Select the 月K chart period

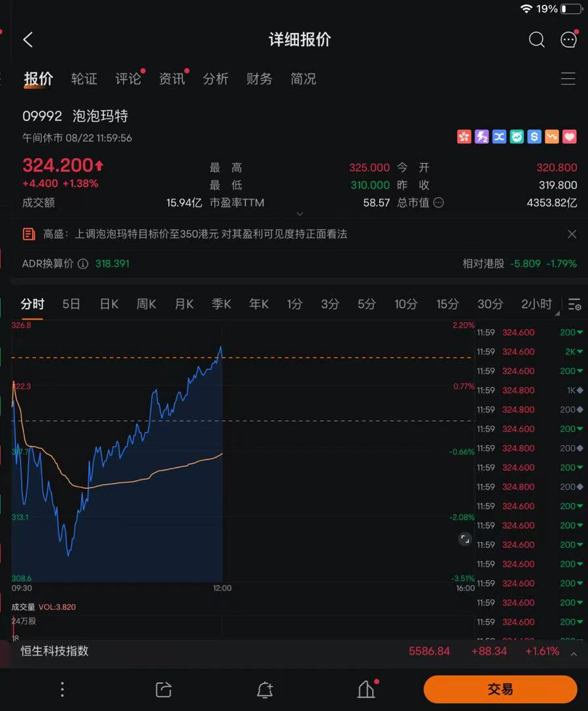tap(184, 304)
